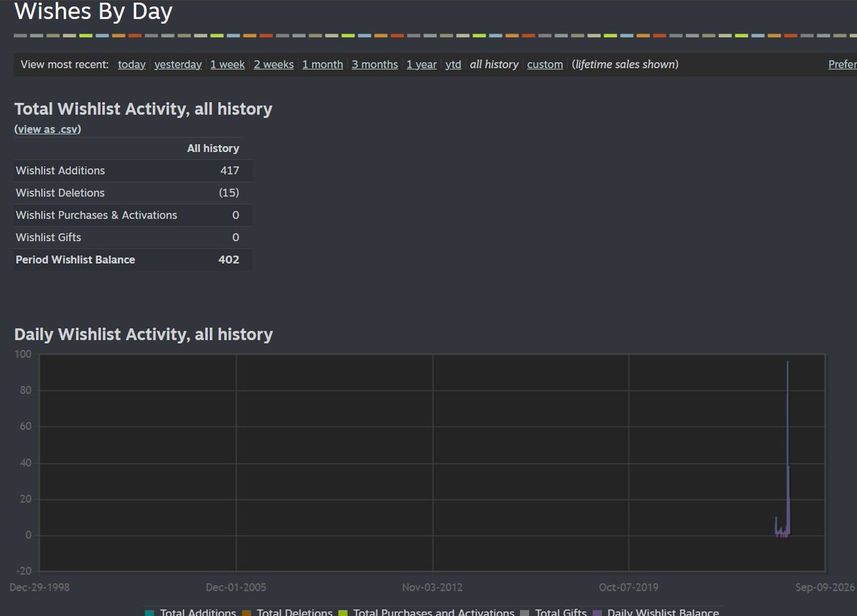
Task: Click the 'Period Wishlist Balance' row label
Action: 75,260
